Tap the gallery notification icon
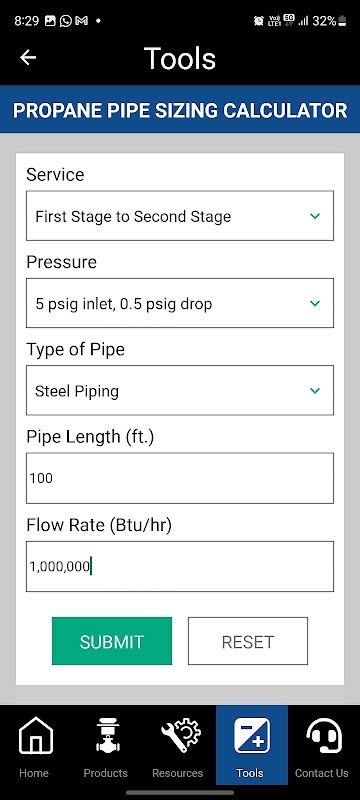The image size is (360, 800). pyautogui.click(x=50, y=21)
